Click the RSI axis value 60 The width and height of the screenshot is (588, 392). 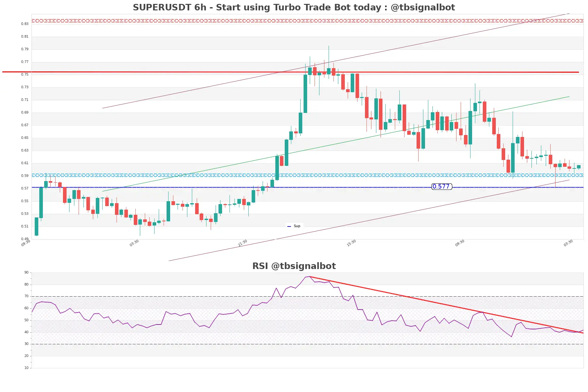26,308
